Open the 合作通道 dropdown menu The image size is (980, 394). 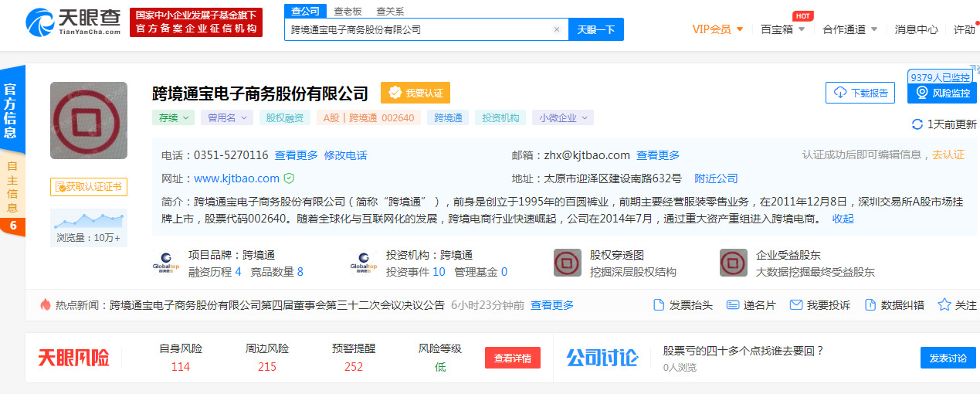(850, 29)
